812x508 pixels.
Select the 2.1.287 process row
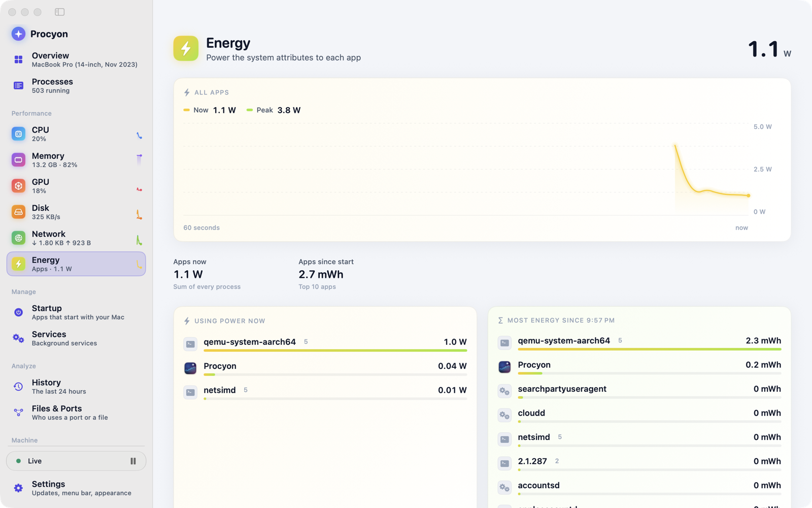(639, 464)
